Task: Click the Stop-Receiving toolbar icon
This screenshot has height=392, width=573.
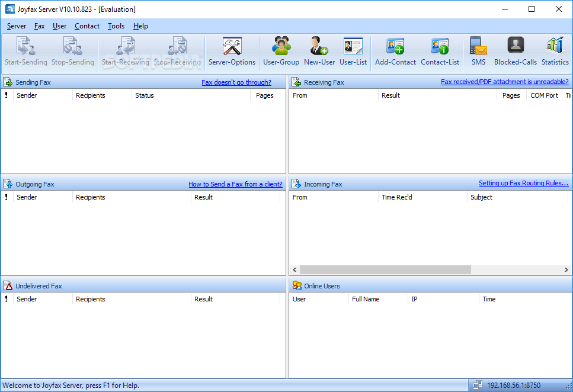Action: tap(177, 52)
